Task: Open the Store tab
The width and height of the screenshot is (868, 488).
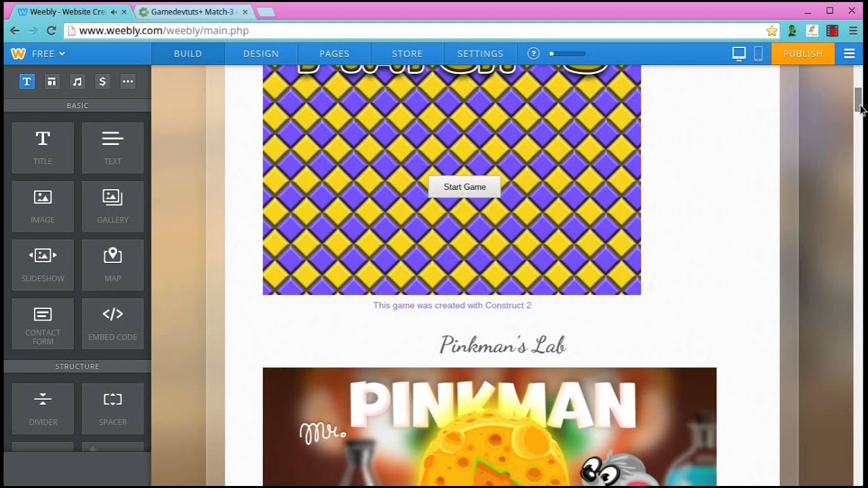Action: pos(407,54)
